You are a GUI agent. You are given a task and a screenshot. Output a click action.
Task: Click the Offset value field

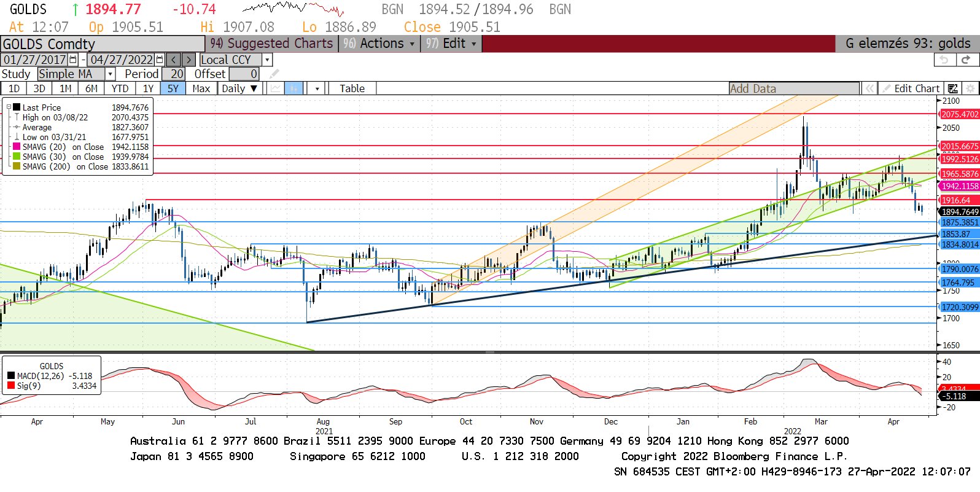244,74
